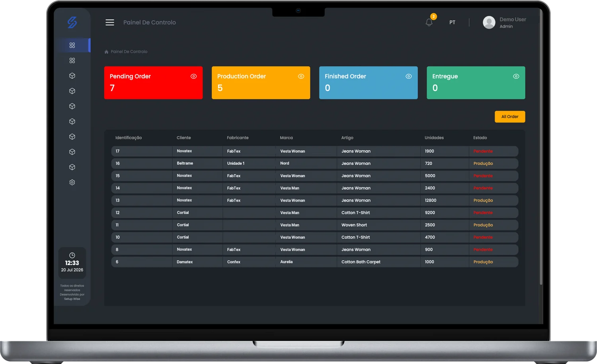Click Pendente status of order 14
This screenshot has width=597, height=364.
coord(483,188)
